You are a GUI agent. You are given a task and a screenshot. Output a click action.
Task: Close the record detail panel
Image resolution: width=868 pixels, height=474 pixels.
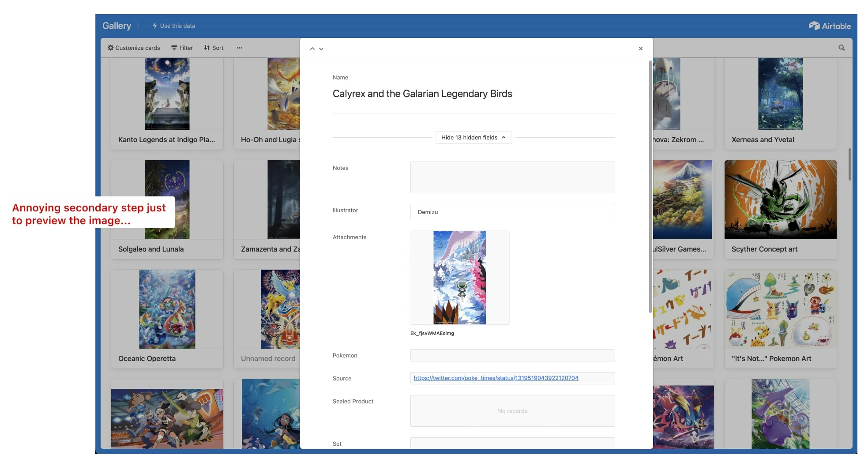(640, 49)
